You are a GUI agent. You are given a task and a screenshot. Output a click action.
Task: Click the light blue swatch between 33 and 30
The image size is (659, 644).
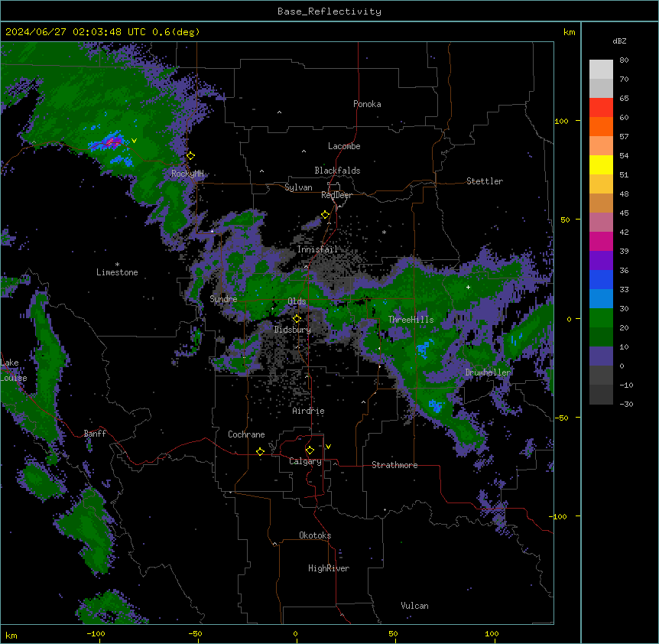pyautogui.click(x=601, y=299)
